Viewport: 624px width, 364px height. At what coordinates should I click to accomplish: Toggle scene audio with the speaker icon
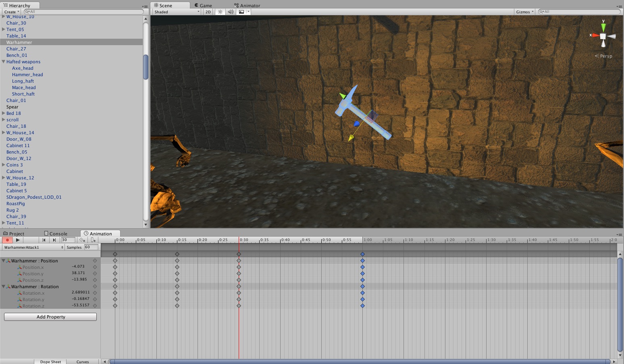(x=230, y=12)
